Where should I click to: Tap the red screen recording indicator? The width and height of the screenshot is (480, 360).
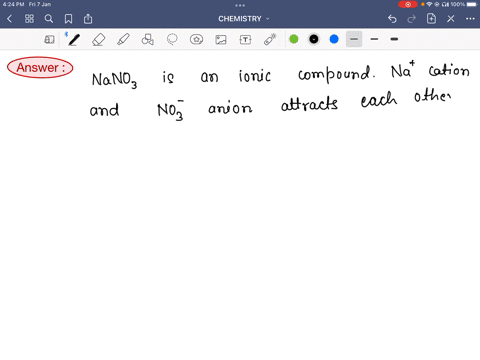(x=408, y=4)
